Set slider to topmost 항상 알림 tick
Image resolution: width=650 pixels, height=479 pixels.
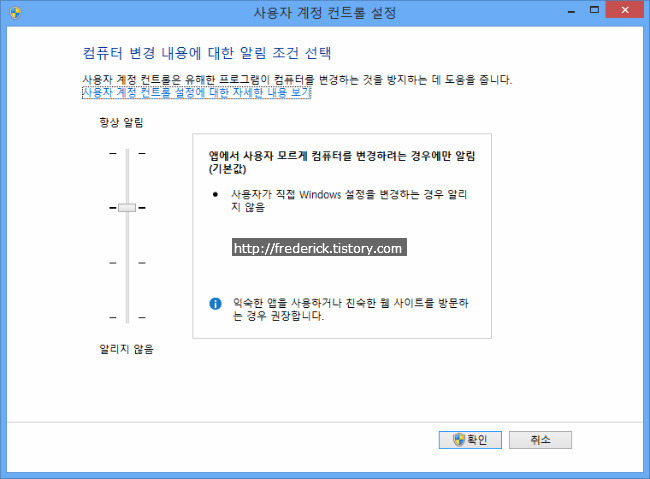tap(127, 153)
